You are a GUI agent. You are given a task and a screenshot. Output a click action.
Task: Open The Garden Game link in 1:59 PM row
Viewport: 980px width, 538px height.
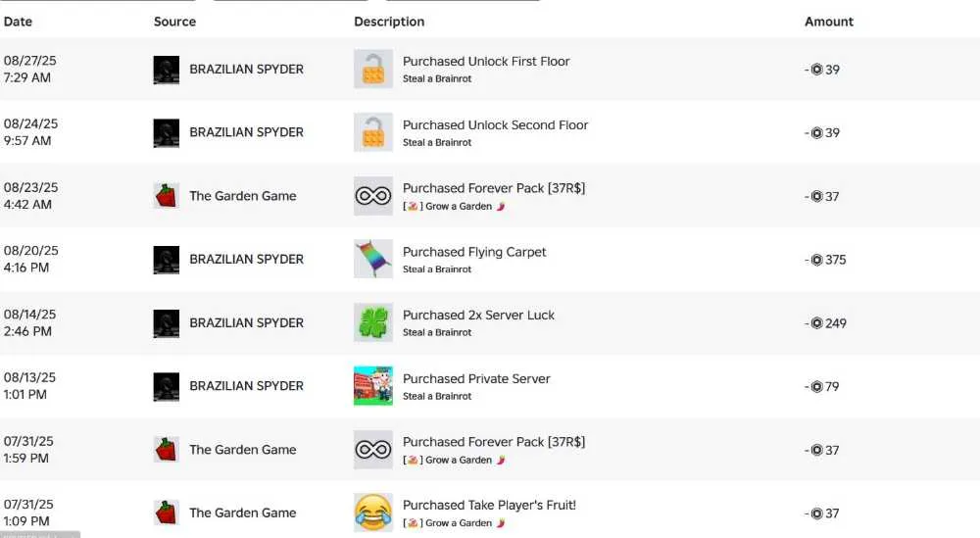pos(242,449)
